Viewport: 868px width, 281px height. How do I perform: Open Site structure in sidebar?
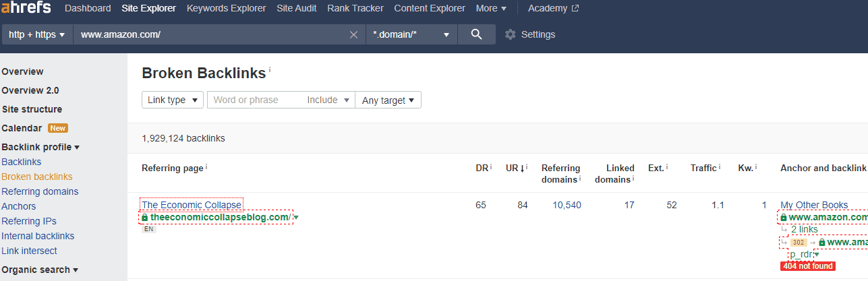point(32,109)
